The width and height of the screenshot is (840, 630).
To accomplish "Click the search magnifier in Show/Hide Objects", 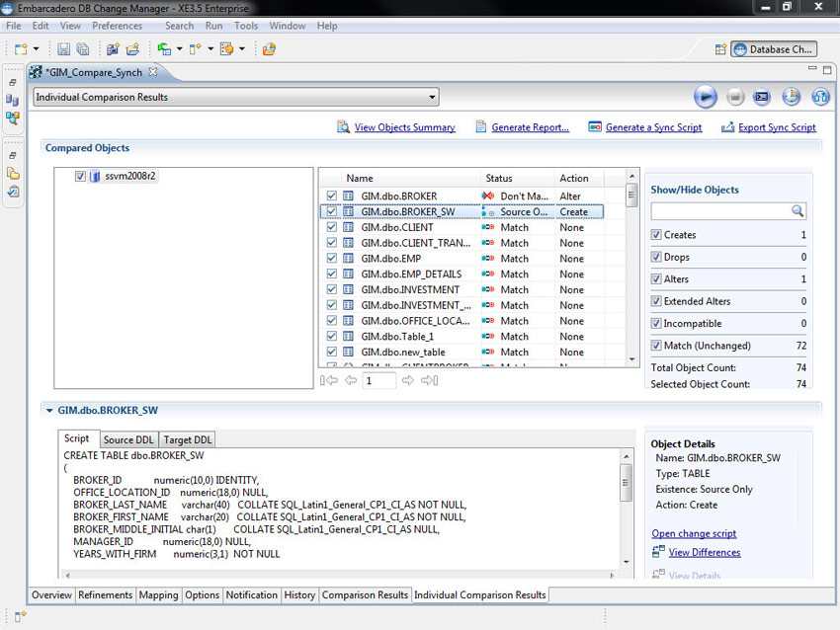I will coord(798,211).
